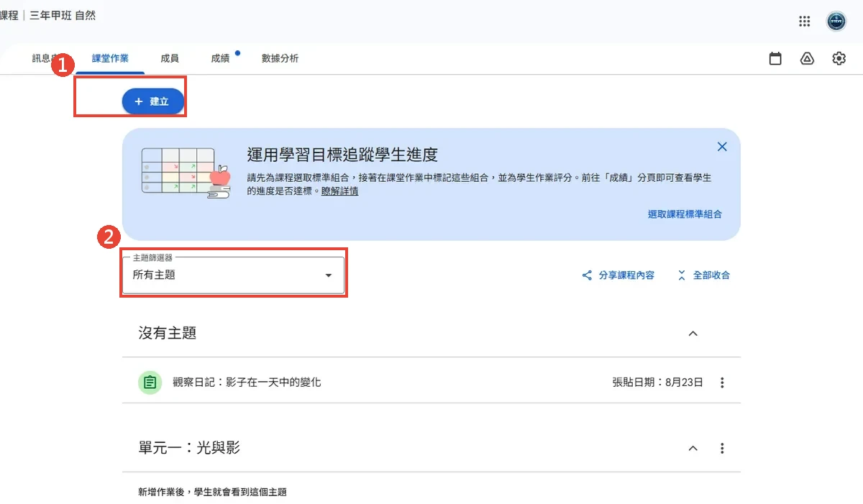Switch to the 數據分析 tab
This screenshot has height=504, width=863.
pos(280,58)
